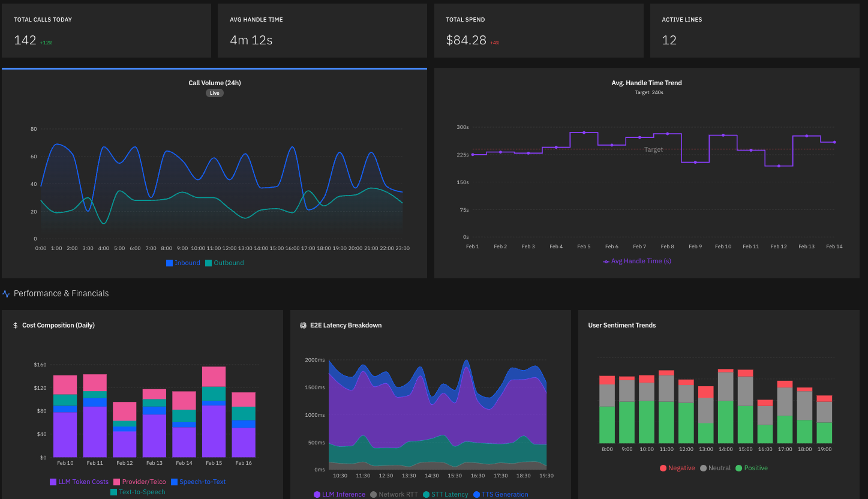This screenshot has width=868, height=499.
Task: Click the Performance & Financials pulse icon
Action: (x=6, y=294)
